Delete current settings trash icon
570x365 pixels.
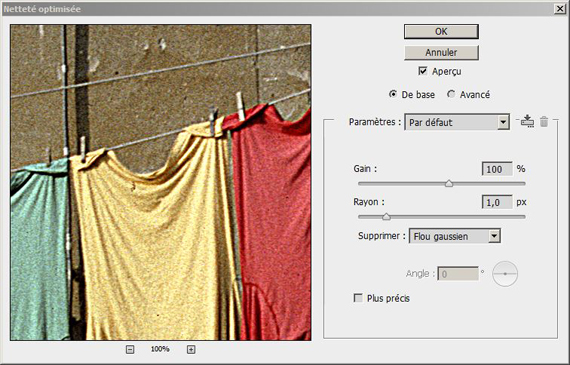[544, 121]
